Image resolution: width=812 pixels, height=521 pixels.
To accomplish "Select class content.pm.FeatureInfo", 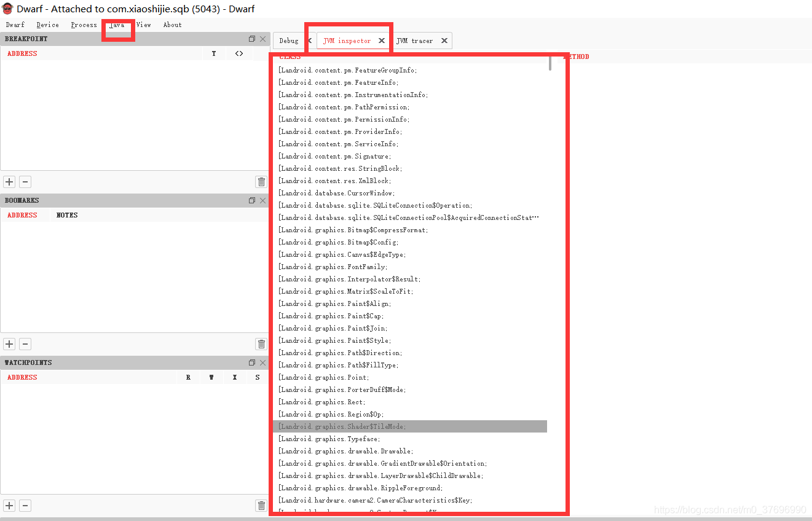I will point(410,82).
